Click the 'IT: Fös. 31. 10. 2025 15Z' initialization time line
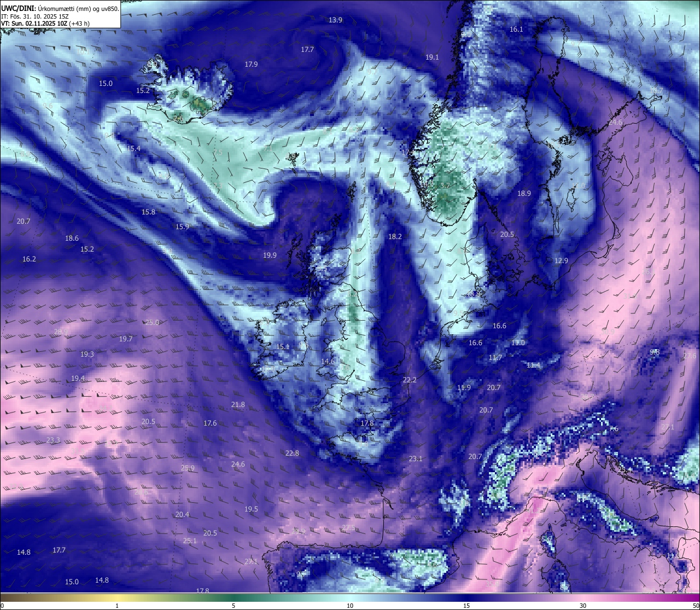Image resolution: width=700 pixels, height=610 pixels. point(35,16)
